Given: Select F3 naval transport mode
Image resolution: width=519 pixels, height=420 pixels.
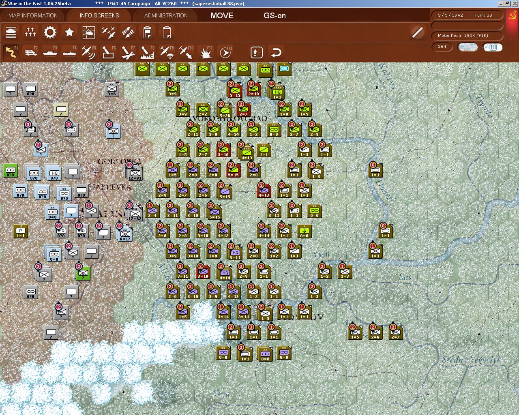Looking at the screenshot, I should coord(50,52).
